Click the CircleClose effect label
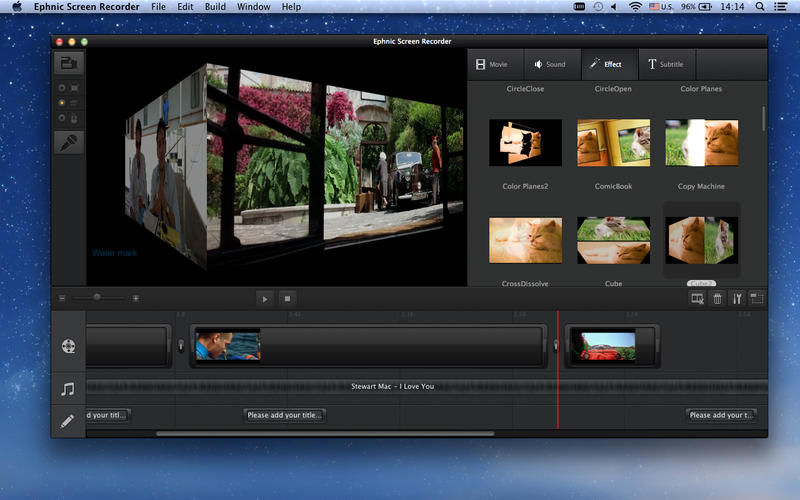 click(525, 89)
